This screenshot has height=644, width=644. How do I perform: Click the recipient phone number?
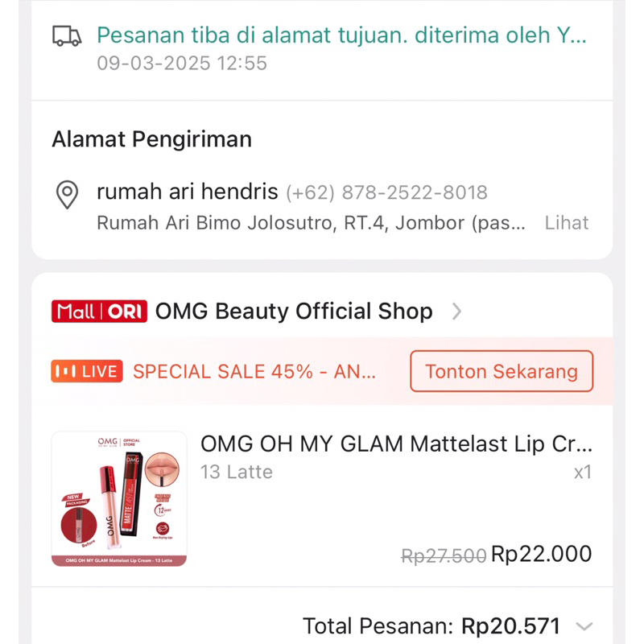[386, 193]
